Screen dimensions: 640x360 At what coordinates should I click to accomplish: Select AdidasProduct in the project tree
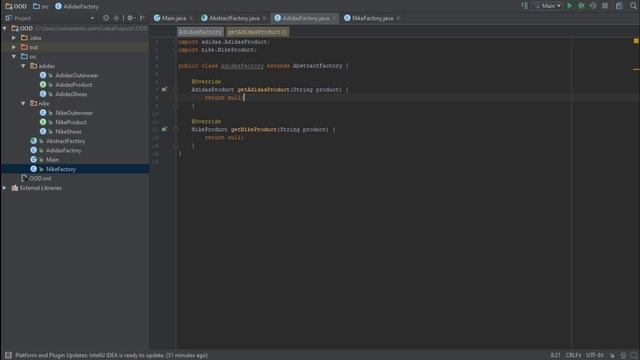tap(73, 84)
